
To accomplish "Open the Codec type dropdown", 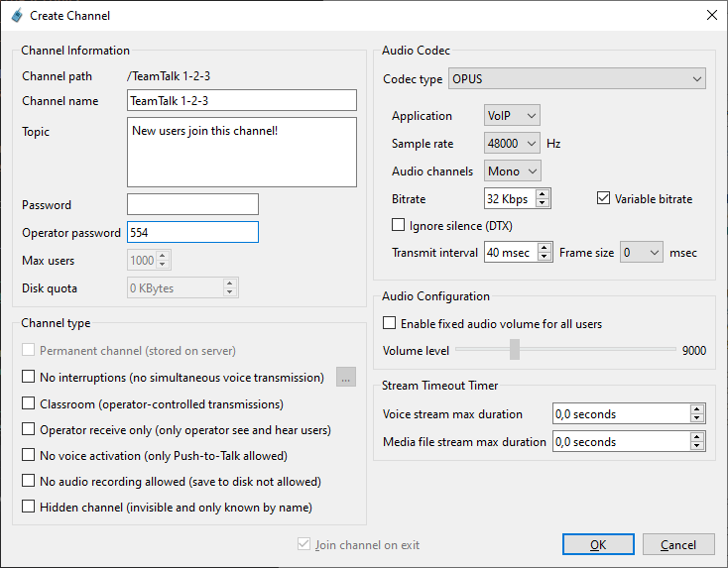I will 575,78.
